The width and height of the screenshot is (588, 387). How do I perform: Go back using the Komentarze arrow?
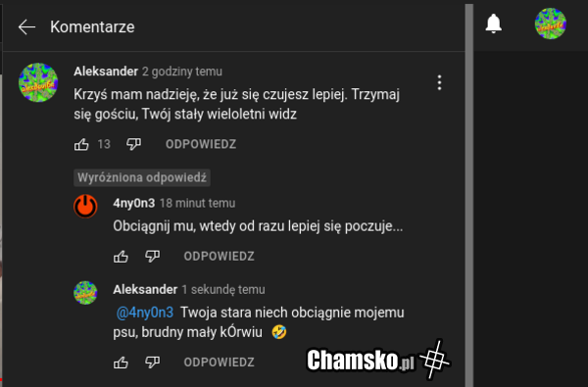27,27
